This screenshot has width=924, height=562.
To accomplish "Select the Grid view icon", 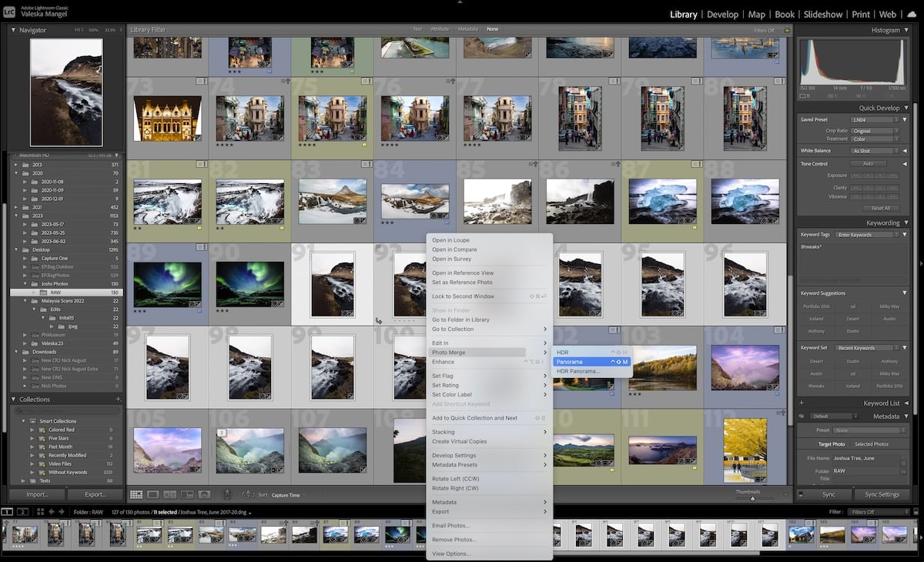I will point(136,495).
